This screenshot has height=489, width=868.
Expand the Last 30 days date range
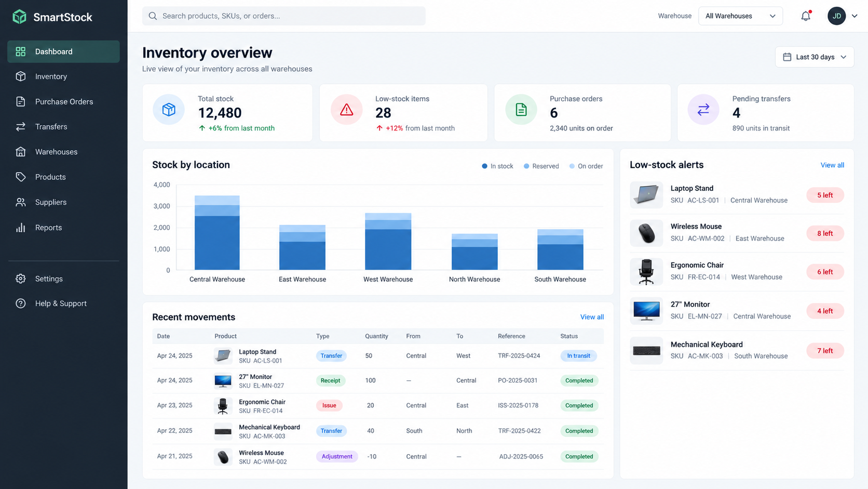(x=815, y=57)
